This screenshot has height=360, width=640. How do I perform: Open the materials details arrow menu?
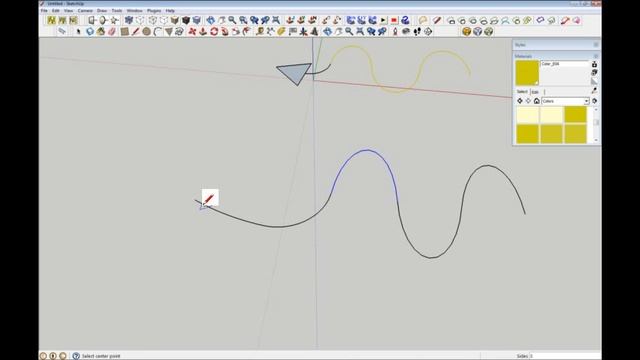594,101
